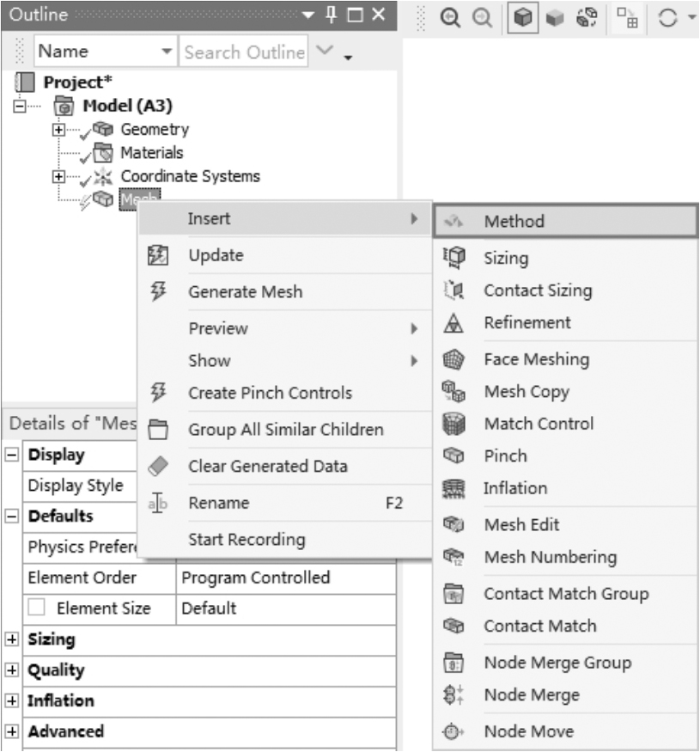Click the Search Outline field

coord(244,52)
